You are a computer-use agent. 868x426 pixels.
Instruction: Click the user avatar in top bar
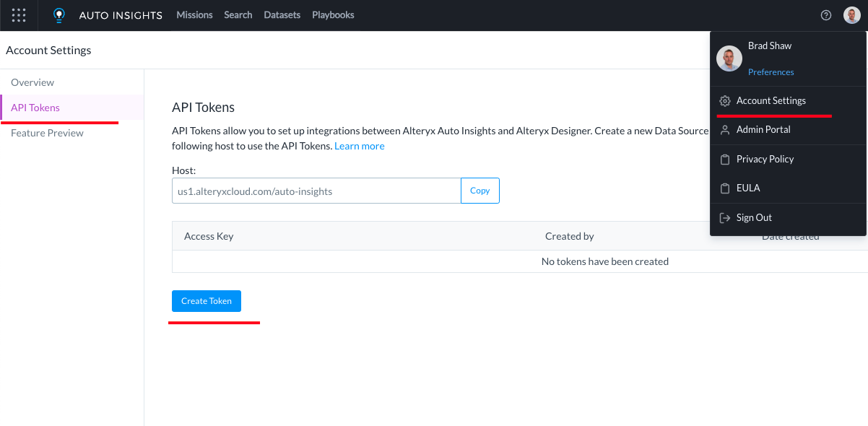[852, 15]
